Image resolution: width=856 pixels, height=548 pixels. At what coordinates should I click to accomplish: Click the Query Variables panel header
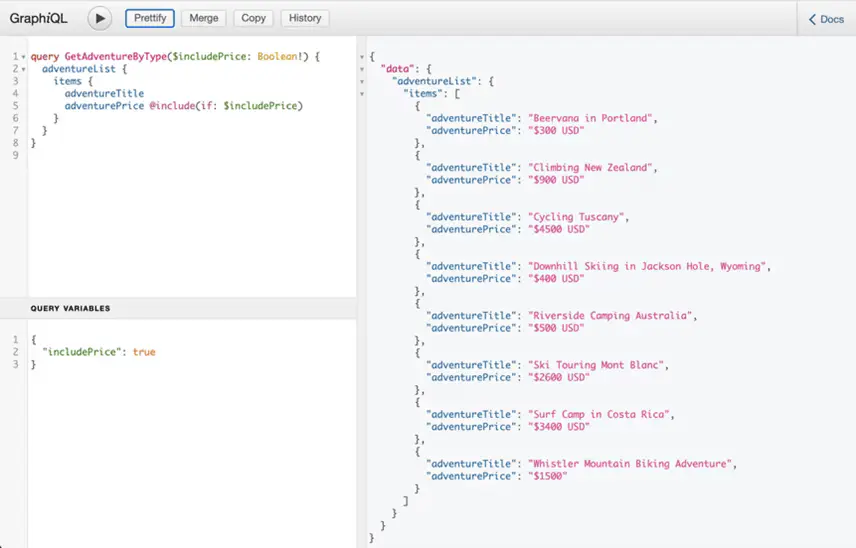tap(70, 309)
